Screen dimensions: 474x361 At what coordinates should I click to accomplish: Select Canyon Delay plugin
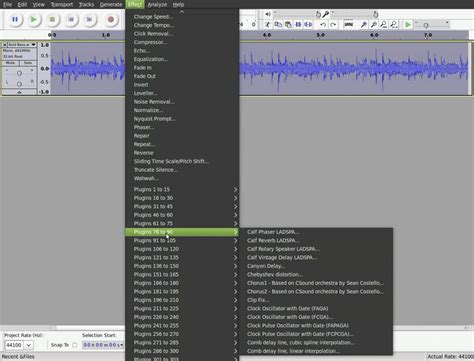click(316, 266)
